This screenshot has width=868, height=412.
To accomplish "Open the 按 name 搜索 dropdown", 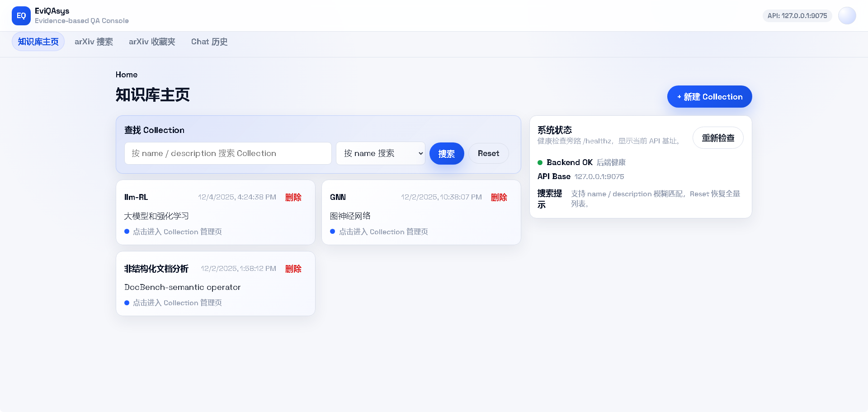I will coord(380,153).
